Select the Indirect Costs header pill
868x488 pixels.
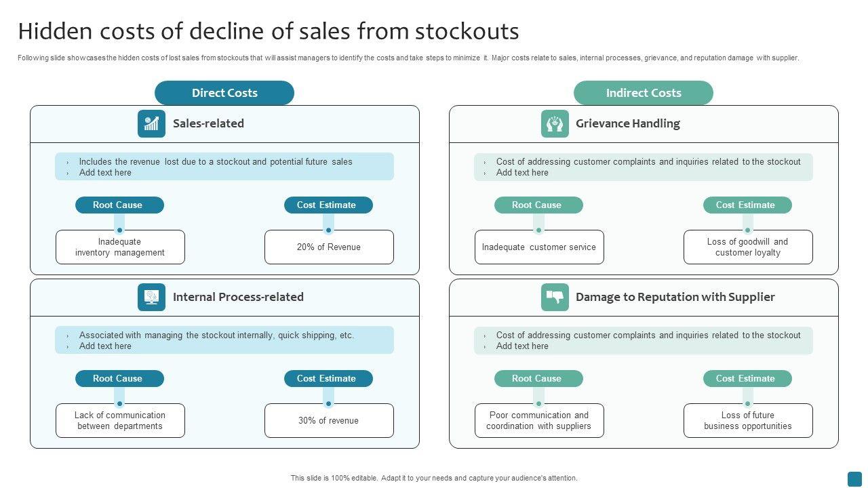pos(643,93)
